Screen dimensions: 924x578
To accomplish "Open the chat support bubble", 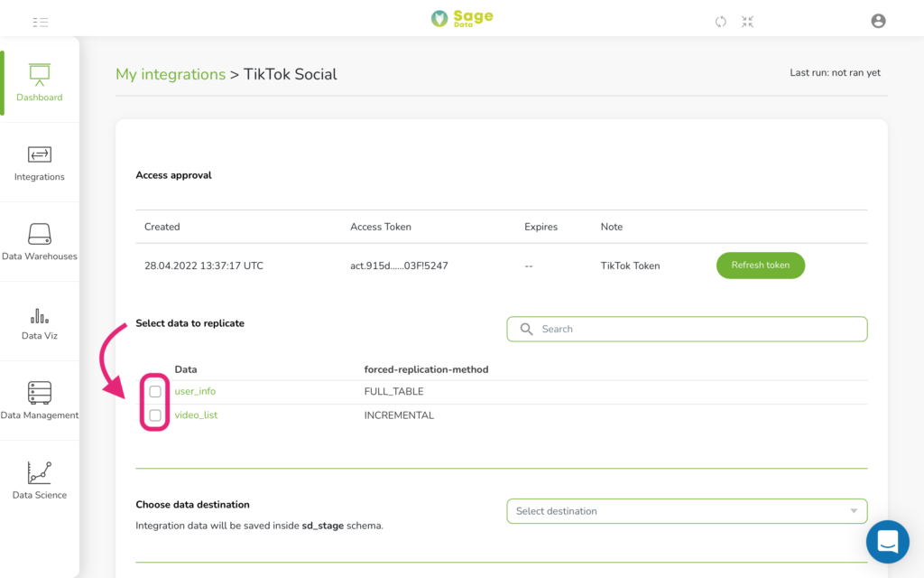I will 888,542.
